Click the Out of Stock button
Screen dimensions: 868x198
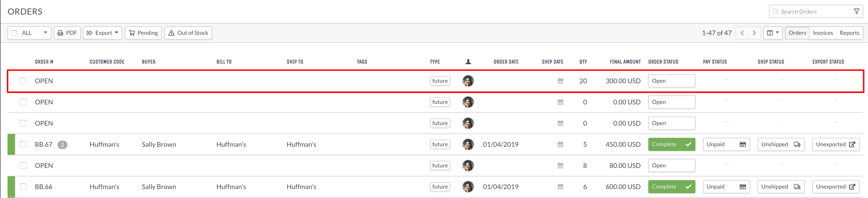coord(188,33)
